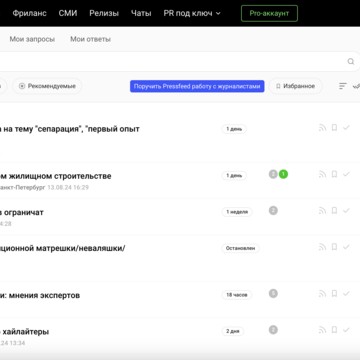Open the sort options icon
360x360 pixels.
[343, 86]
